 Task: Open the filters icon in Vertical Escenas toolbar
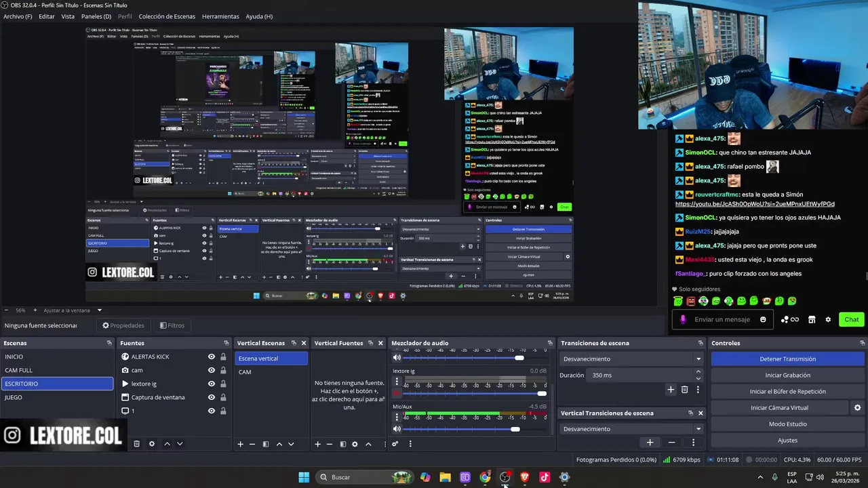click(x=266, y=444)
